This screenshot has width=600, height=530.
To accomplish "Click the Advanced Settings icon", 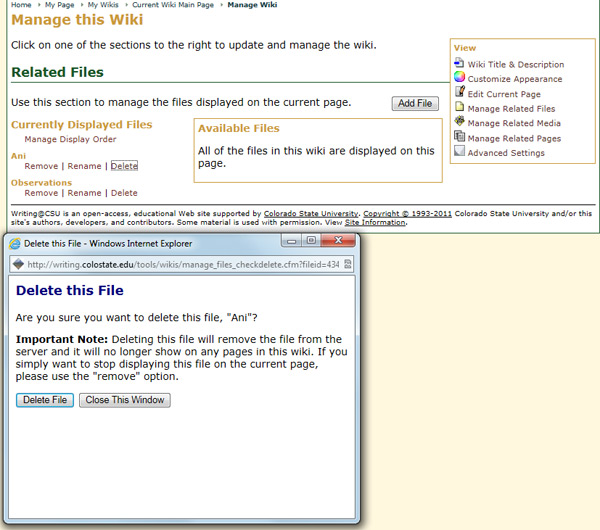I will tap(459, 152).
